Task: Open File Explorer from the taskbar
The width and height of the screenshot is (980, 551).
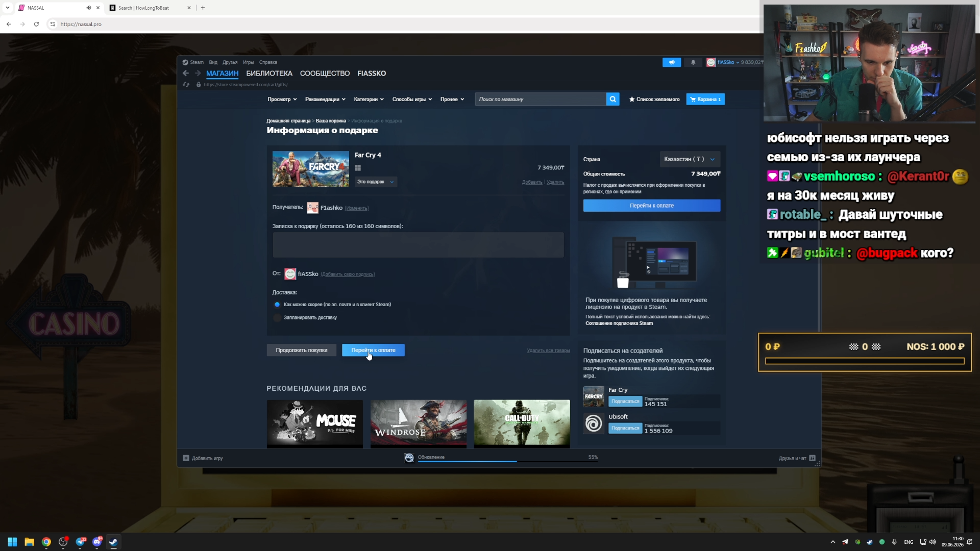Action: 30,542
